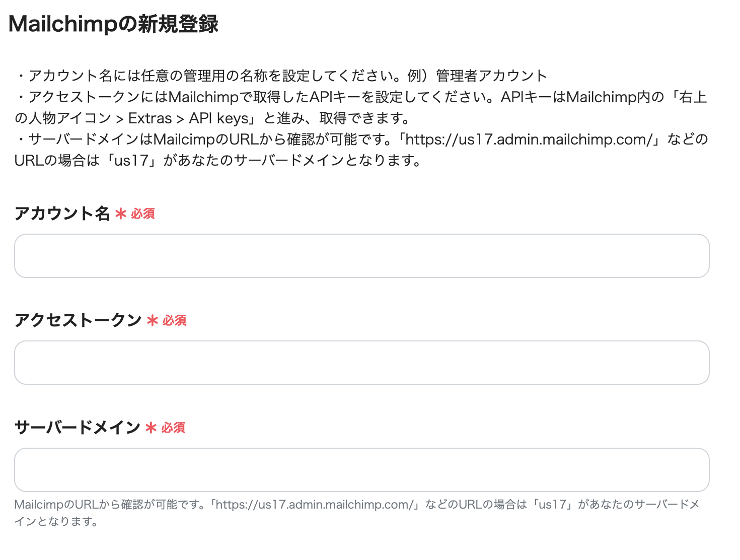Click the instruction bullet starting "・アクセストークンにはMailchimpで取得した"

(361, 107)
